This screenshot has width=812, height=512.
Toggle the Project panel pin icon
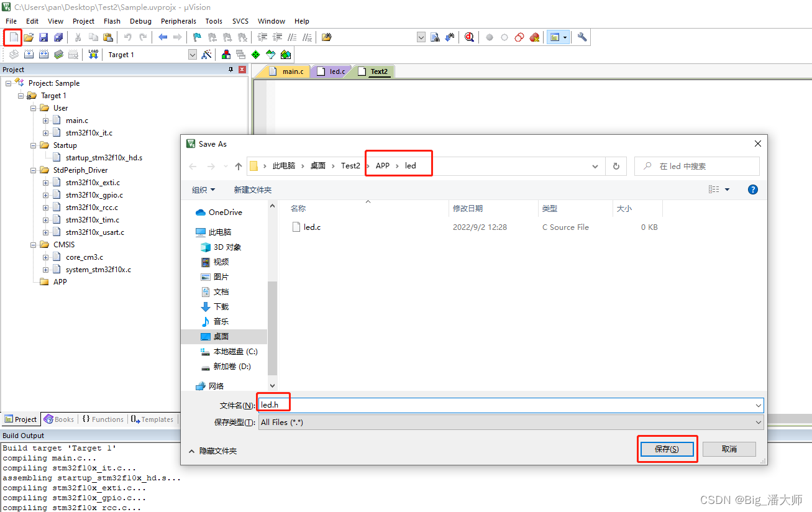[x=231, y=70]
